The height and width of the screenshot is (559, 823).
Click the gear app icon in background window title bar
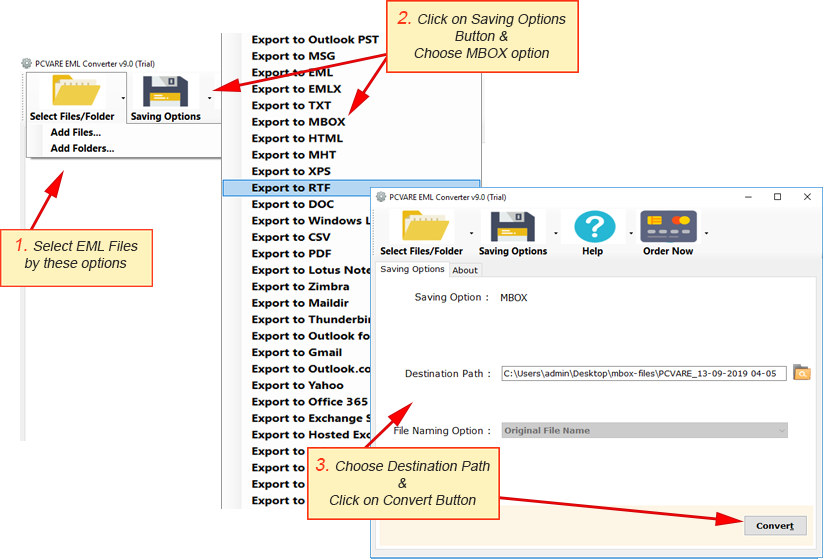[x=26, y=64]
